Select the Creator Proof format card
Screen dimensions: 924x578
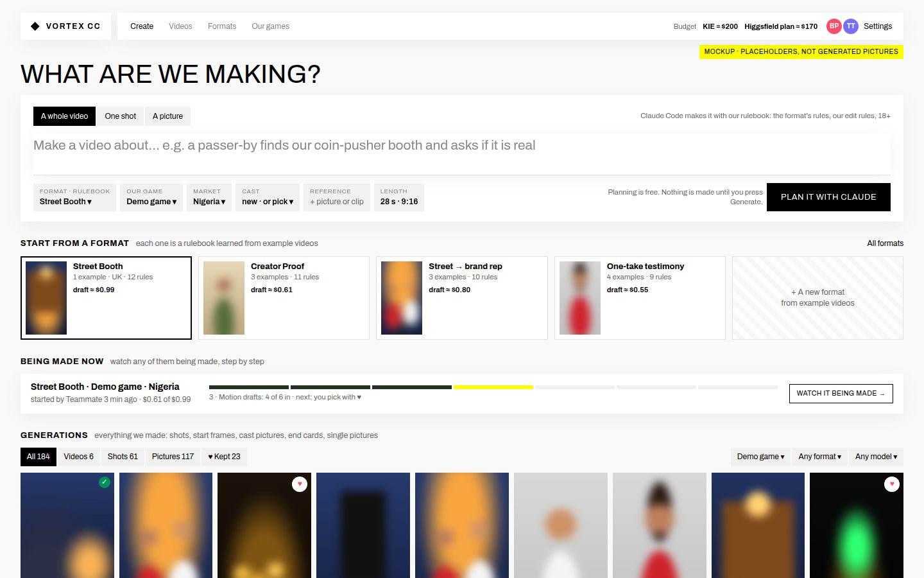click(x=284, y=298)
